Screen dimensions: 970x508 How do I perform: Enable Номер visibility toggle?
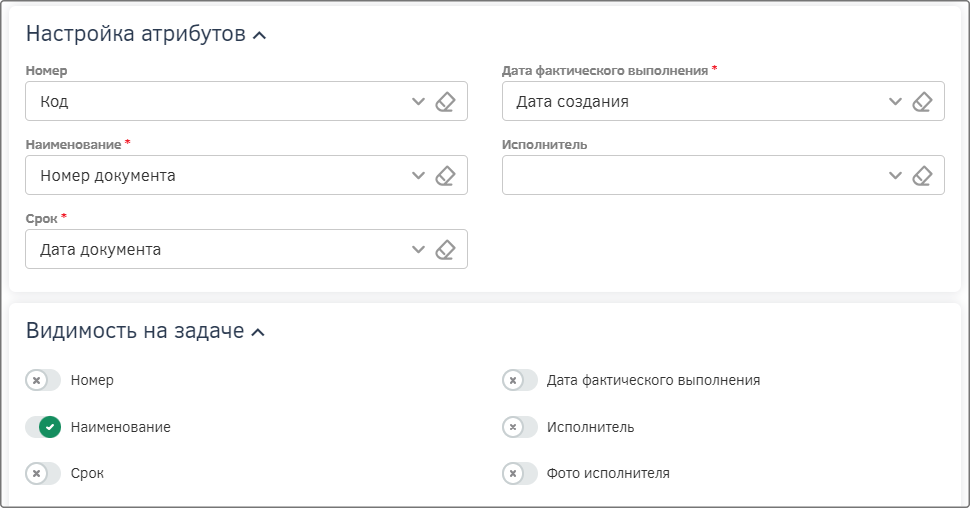click(43, 380)
